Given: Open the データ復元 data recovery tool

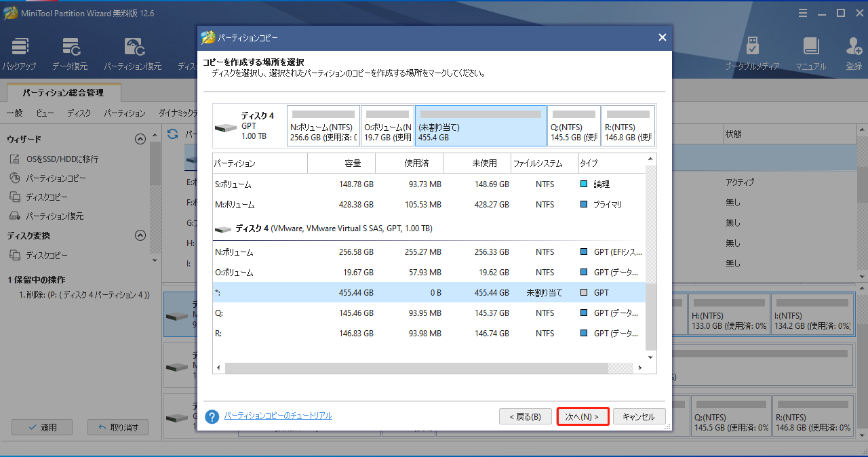Looking at the screenshot, I should (x=70, y=53).
